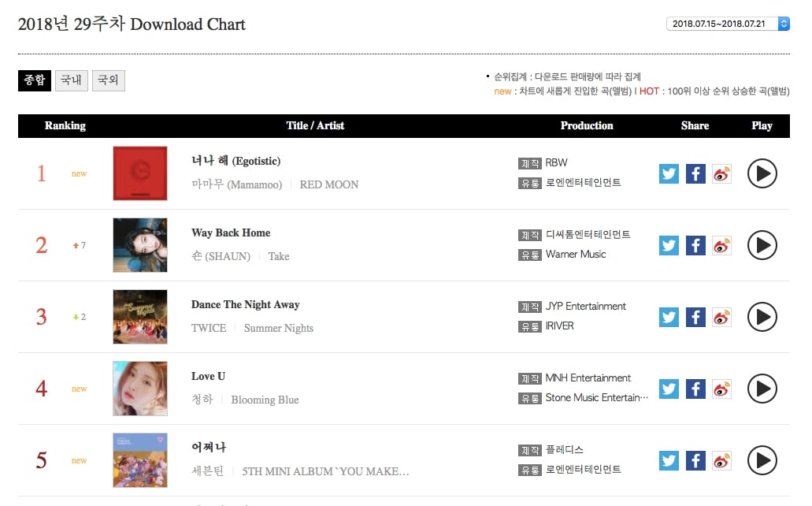Open the Summer Nights album link

[x=278, y=328]
